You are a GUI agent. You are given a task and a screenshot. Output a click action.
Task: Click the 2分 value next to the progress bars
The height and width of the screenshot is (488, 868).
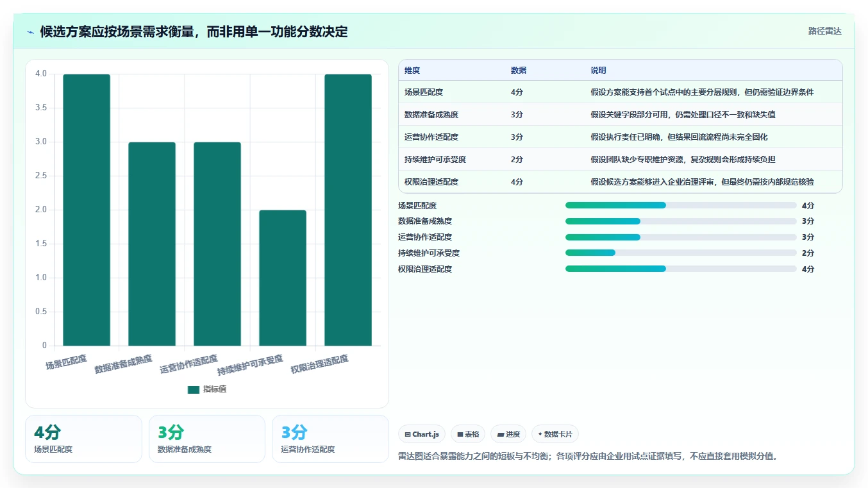pyautogui.click(x=808, y=253)
